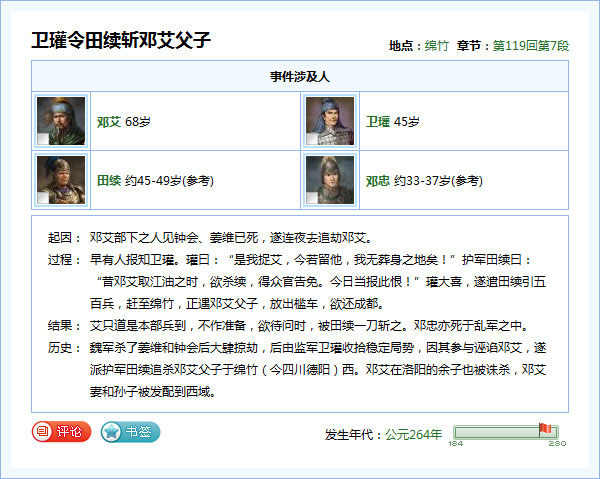This screenshot has width=600, height=479.
Task: Open the location link 绵竹
Action: (436, 46)
